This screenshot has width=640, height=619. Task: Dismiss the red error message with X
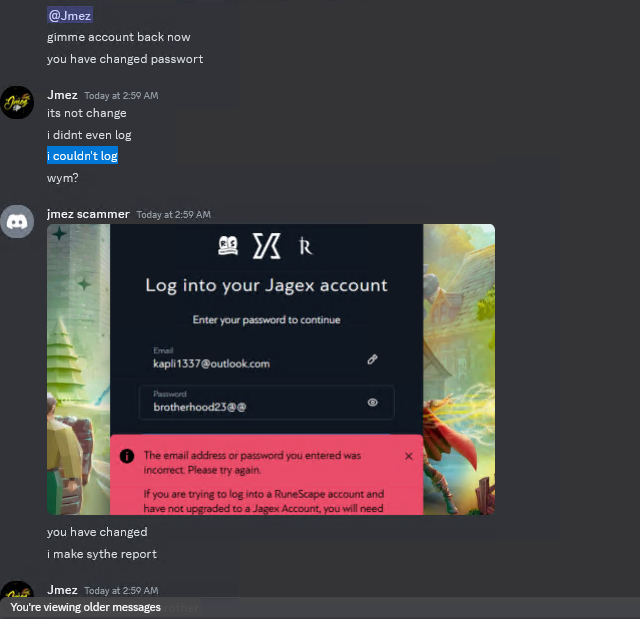pos(409,456)
